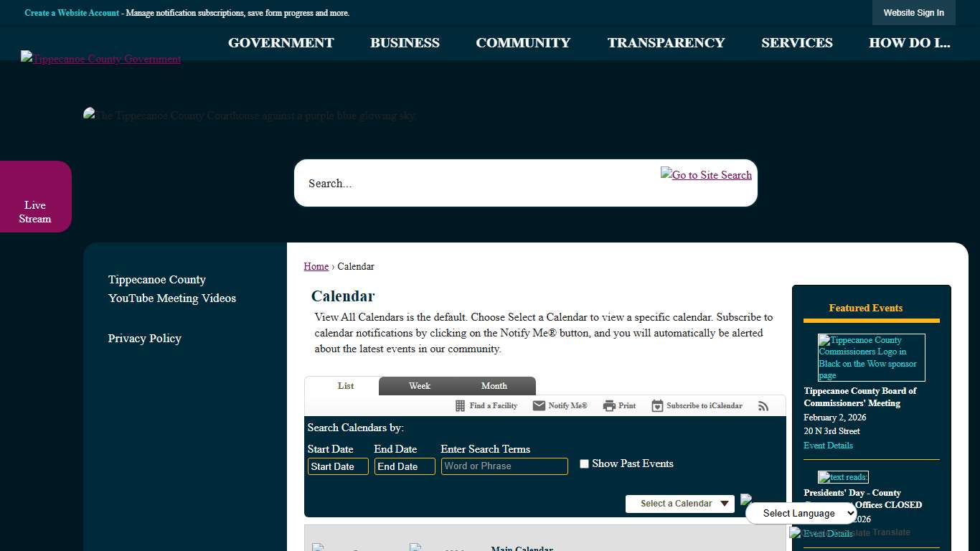980x551 pixels.
Task: Follow the Privacy Policy link
Action: click(x=144, y=338)
